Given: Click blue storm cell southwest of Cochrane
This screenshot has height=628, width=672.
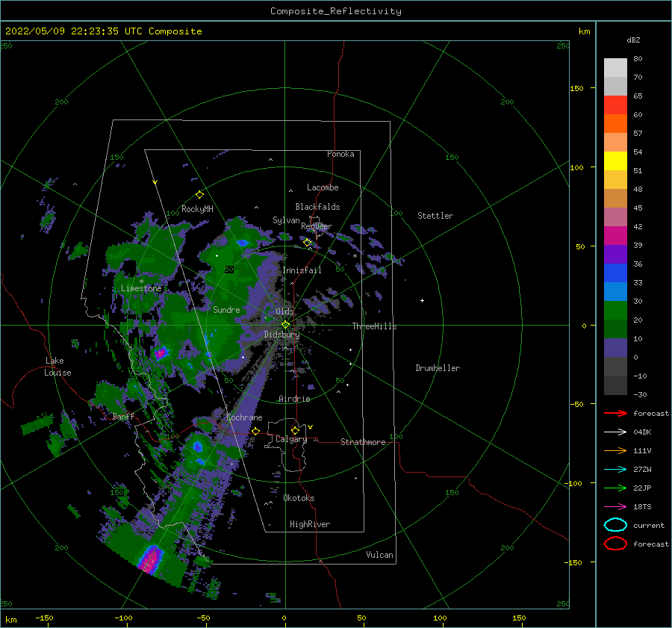Looking at the screenshot, I should 197,447.
